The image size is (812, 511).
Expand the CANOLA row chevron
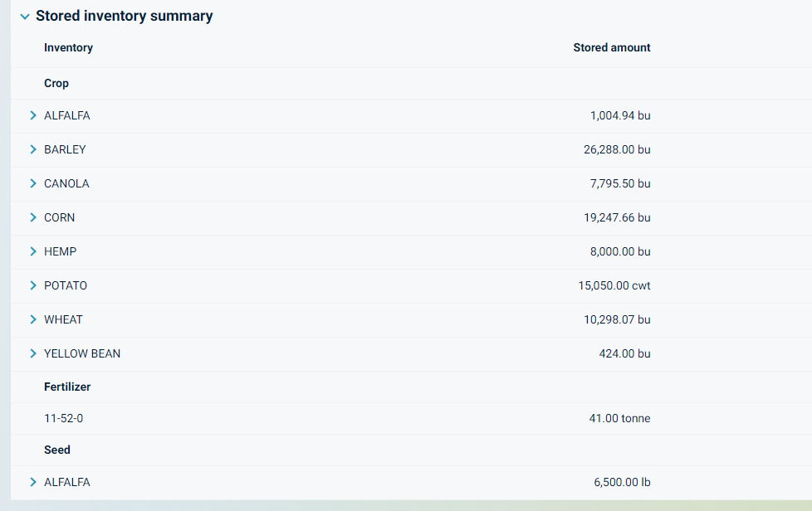[33, 183]
